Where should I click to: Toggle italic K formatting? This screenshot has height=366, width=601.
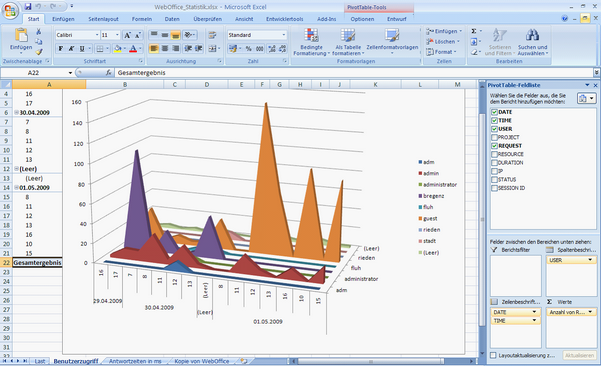[x=71, y=49]
